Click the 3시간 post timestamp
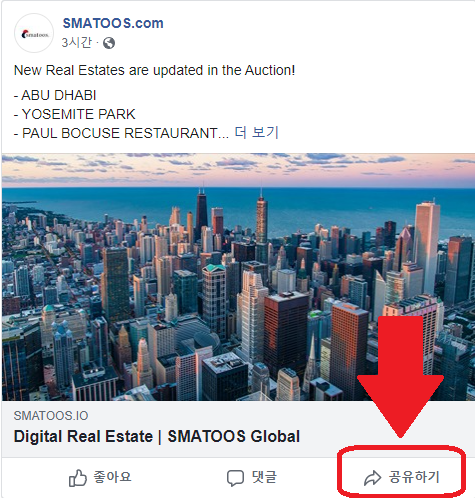 click(76, 43)
